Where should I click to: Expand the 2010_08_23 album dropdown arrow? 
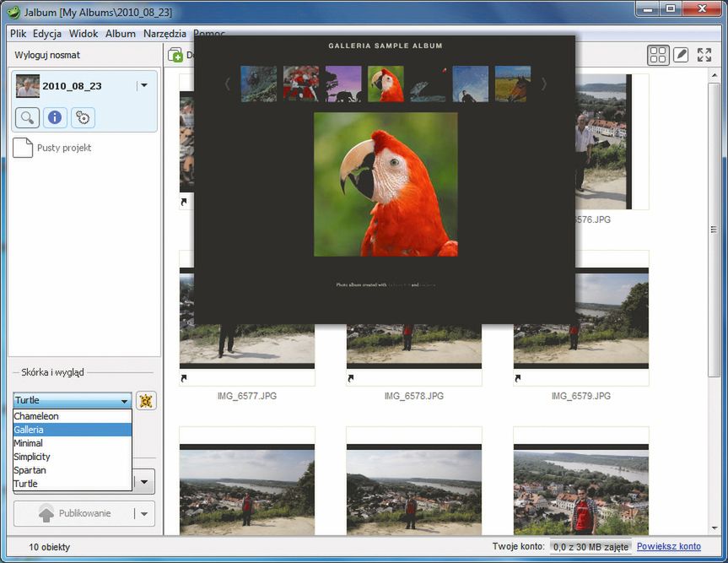coord(144,85)
